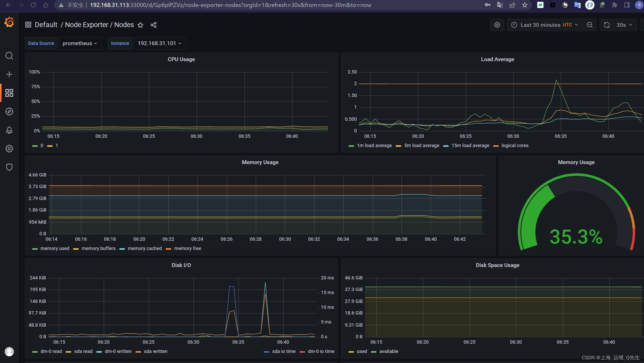Open Server Admin shield icon in sidebar
This screenshot has width=644, height=363.
click(x=9, y=167)
